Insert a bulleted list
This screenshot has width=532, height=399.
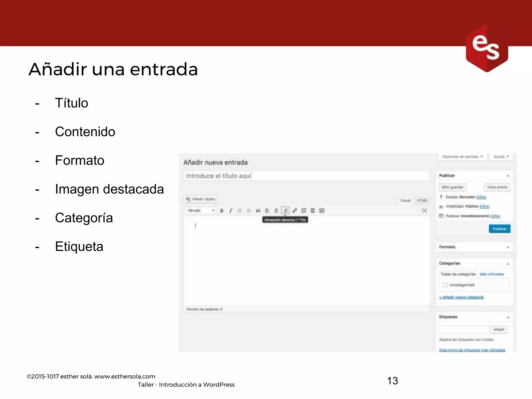240,211
